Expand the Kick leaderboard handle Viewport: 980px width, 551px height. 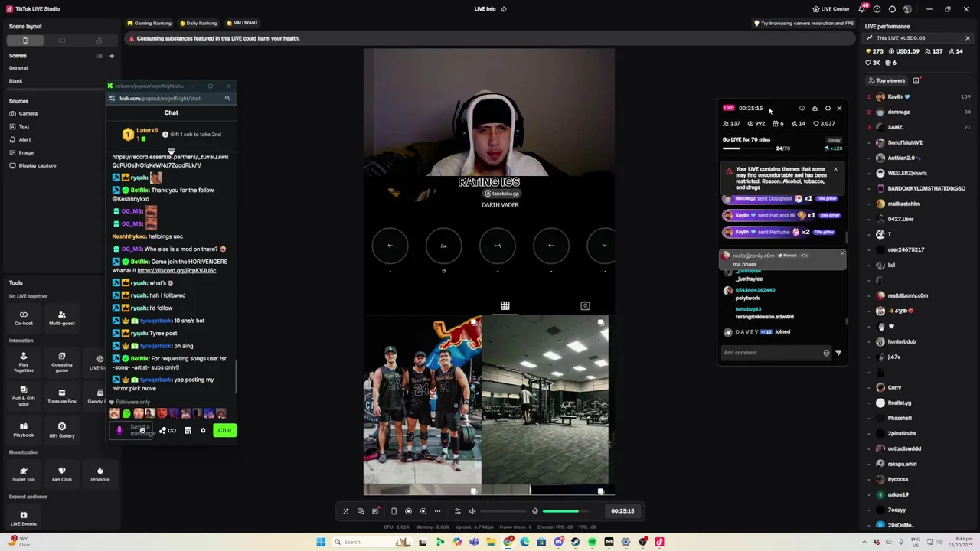click(x=171, y=152)
